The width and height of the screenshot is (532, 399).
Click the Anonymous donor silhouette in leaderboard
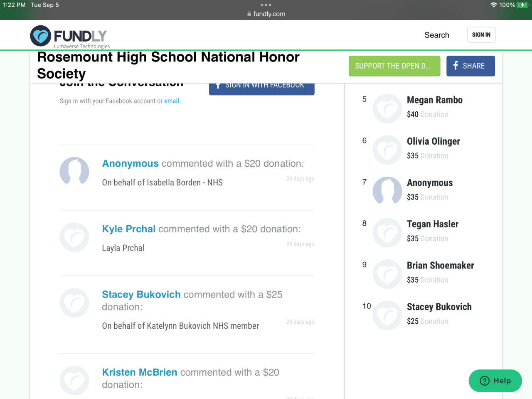pos(387,191)
